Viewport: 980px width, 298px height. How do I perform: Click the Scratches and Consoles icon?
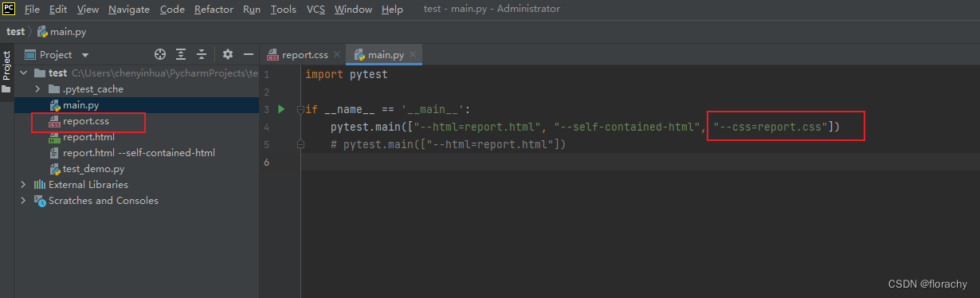[39, 201]
